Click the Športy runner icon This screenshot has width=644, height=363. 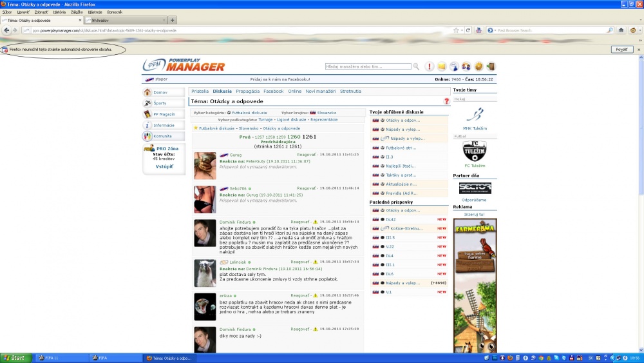click(x=147, y=103)
